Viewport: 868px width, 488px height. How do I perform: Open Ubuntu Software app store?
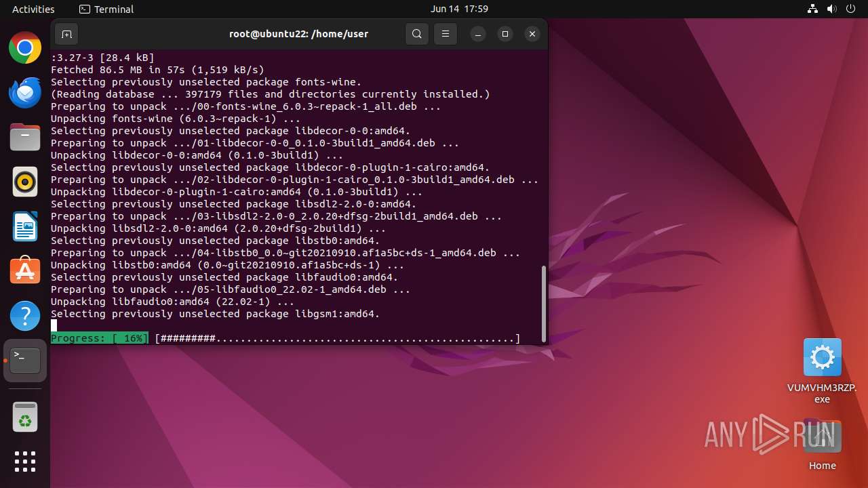click(25, 271)
